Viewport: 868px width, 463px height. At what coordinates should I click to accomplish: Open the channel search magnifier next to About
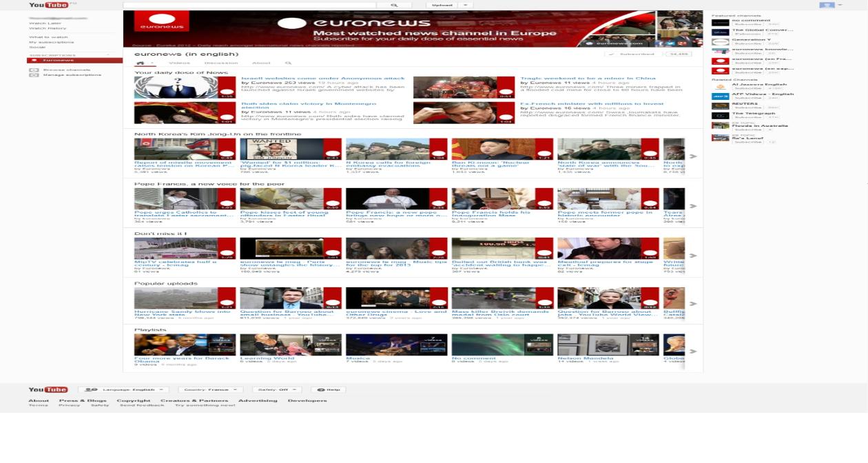[288, 63]
